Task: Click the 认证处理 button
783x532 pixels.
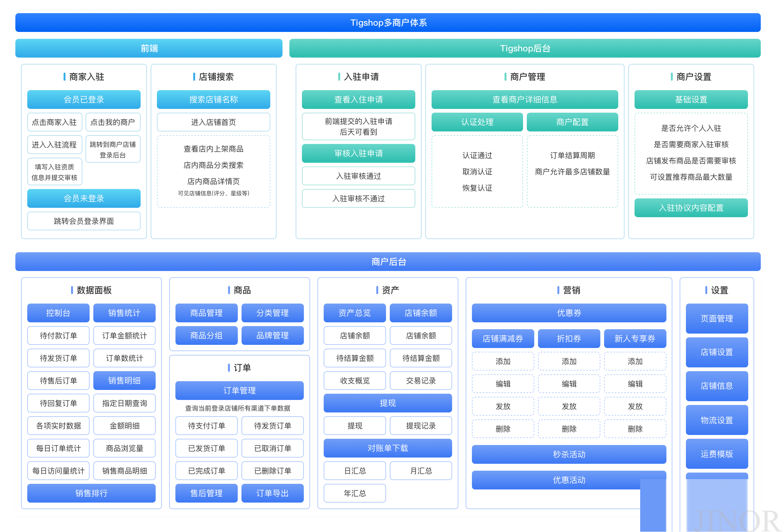Action: coord(477,122)
